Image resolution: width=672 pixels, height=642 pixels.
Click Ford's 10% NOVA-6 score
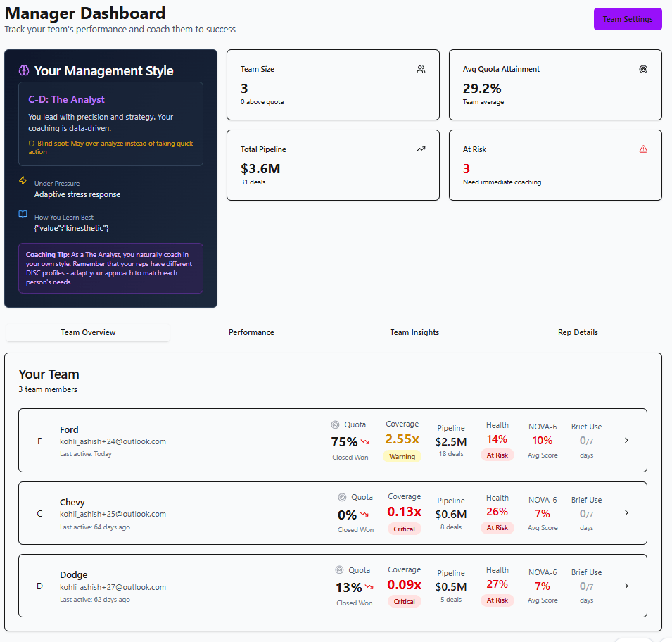click(543, 441)
